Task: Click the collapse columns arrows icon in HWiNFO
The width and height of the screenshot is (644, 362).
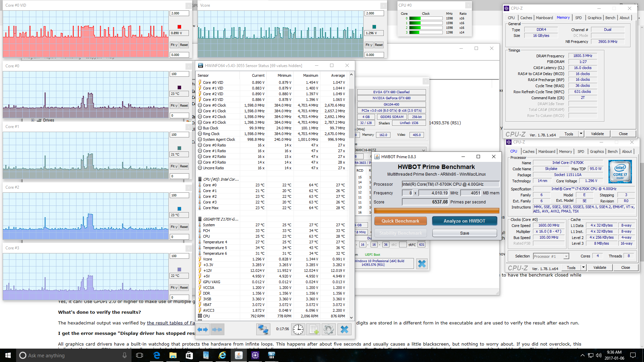Action: (x=217, y=329)
